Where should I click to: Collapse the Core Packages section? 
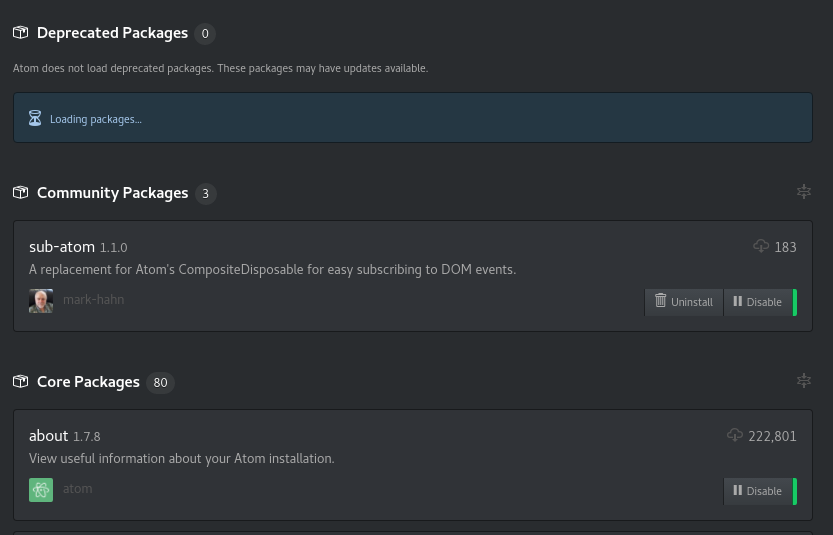(x=804, y=381)
